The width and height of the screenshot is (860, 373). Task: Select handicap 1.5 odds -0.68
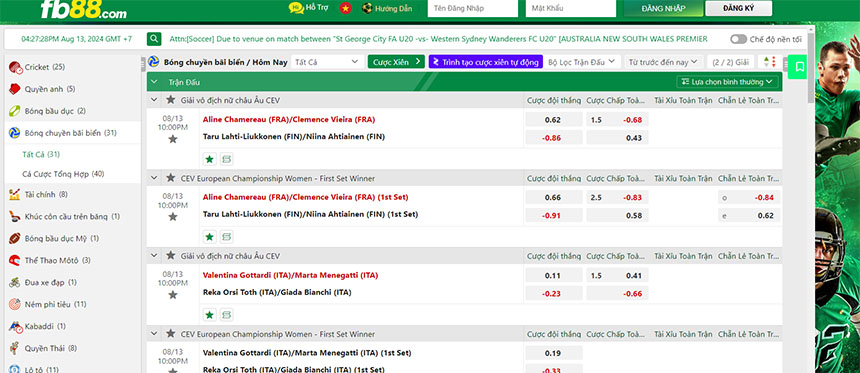[617, 120]
